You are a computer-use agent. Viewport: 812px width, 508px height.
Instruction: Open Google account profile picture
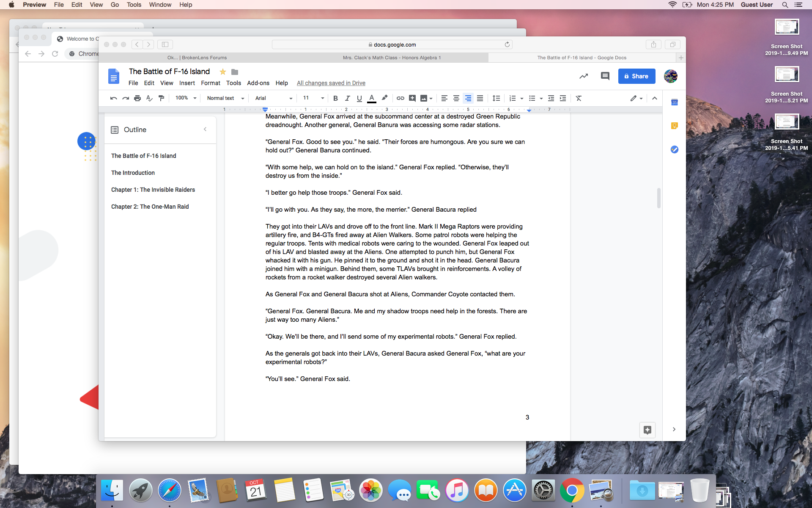[671, 76]
